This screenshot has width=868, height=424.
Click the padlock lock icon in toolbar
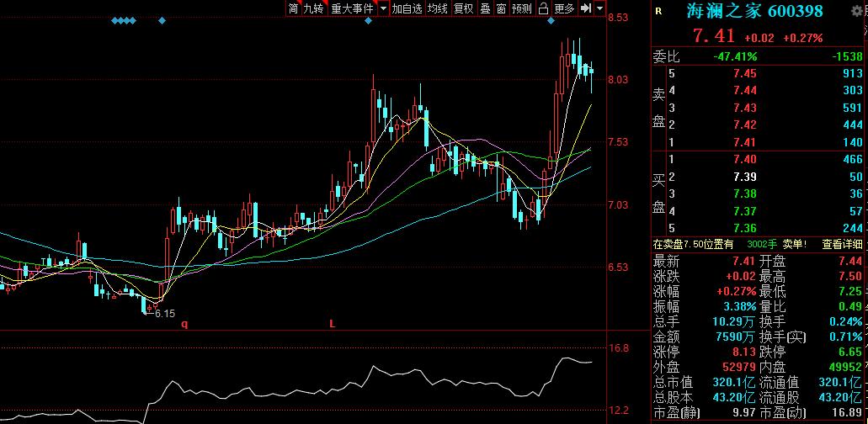pos(544,8)
